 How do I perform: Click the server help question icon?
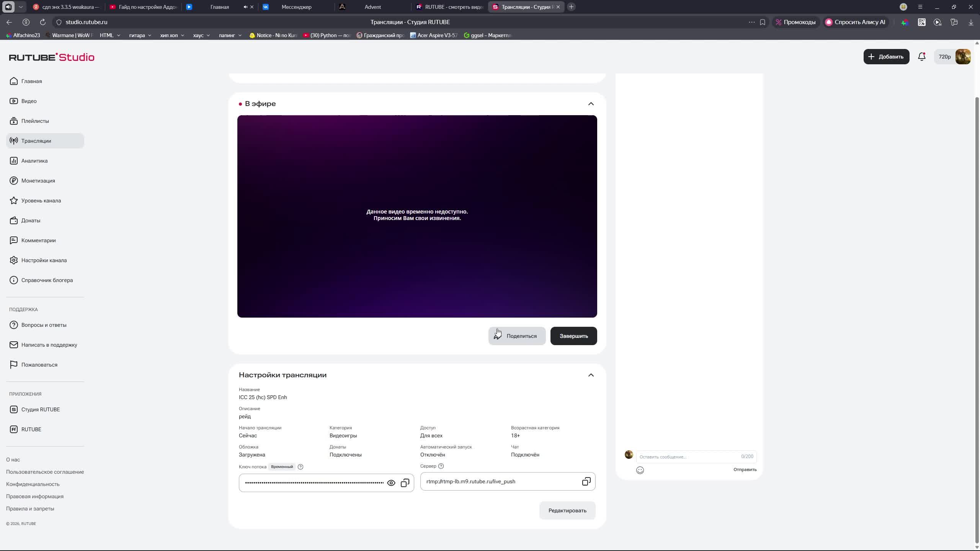[x=441, y=466]
